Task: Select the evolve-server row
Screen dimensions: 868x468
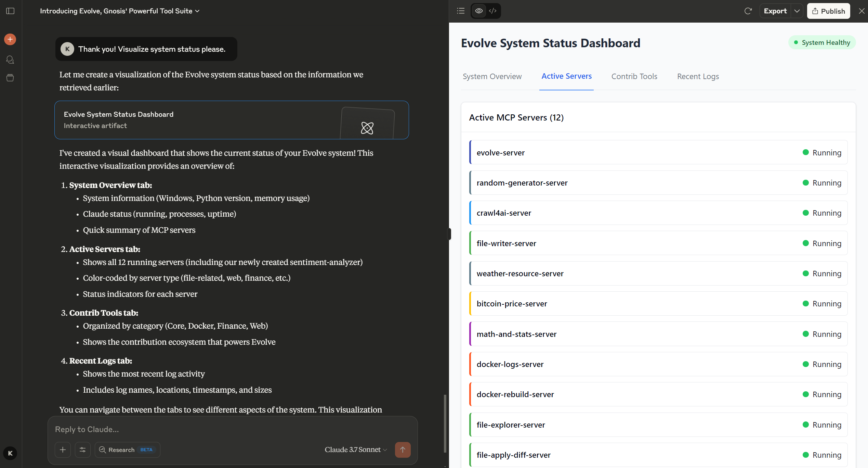Action: coord(658,153)
